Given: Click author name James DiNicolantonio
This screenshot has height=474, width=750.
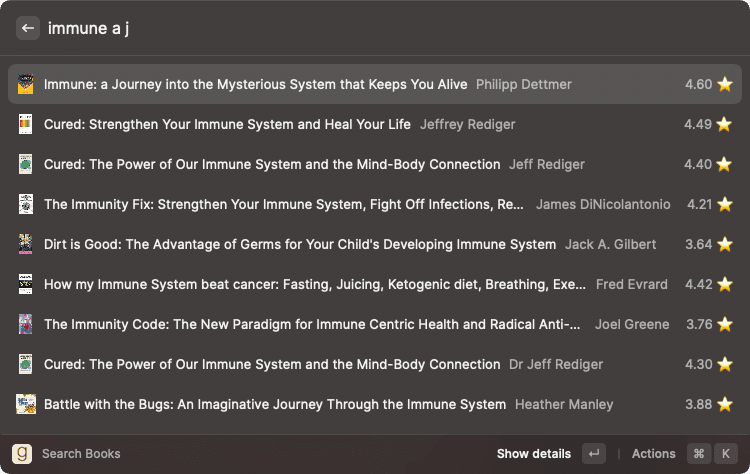Looking at the screenshot, I should click(603, 204).
